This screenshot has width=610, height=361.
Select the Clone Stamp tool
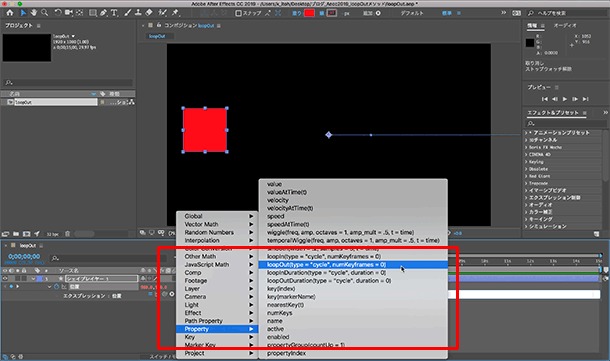(138, 13)
